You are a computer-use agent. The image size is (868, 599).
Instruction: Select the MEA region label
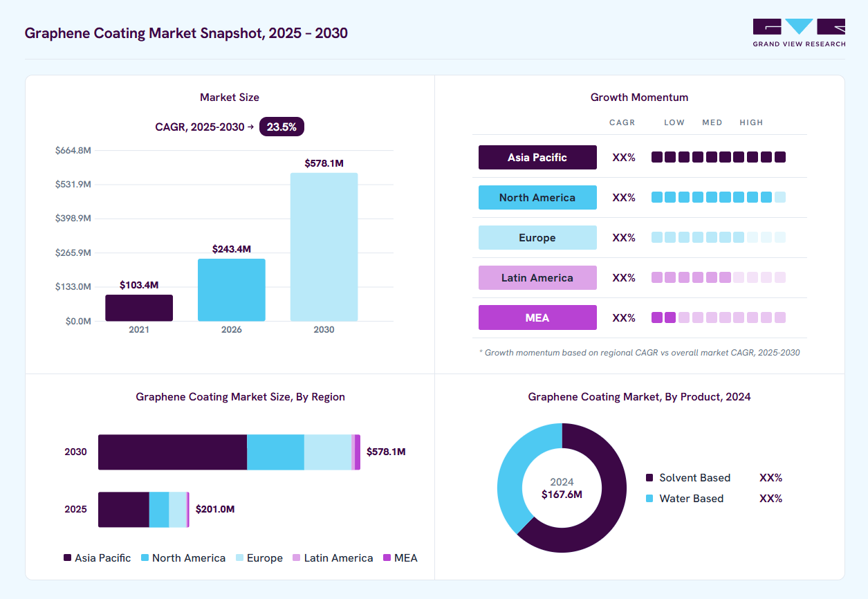537,317
